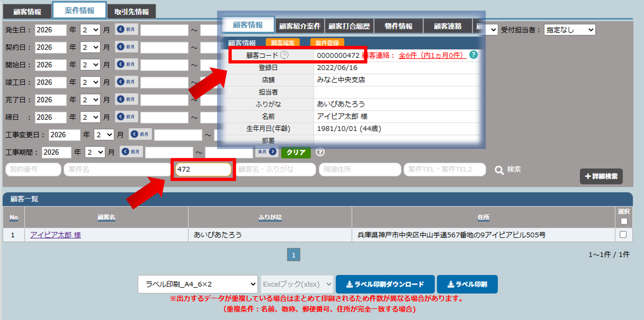Open 受付担当者 dropdown showing 指定なし

[569, 30]
